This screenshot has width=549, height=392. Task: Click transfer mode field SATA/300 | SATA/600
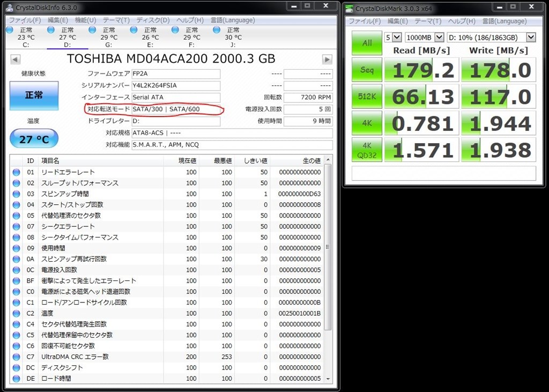point(176,109)
